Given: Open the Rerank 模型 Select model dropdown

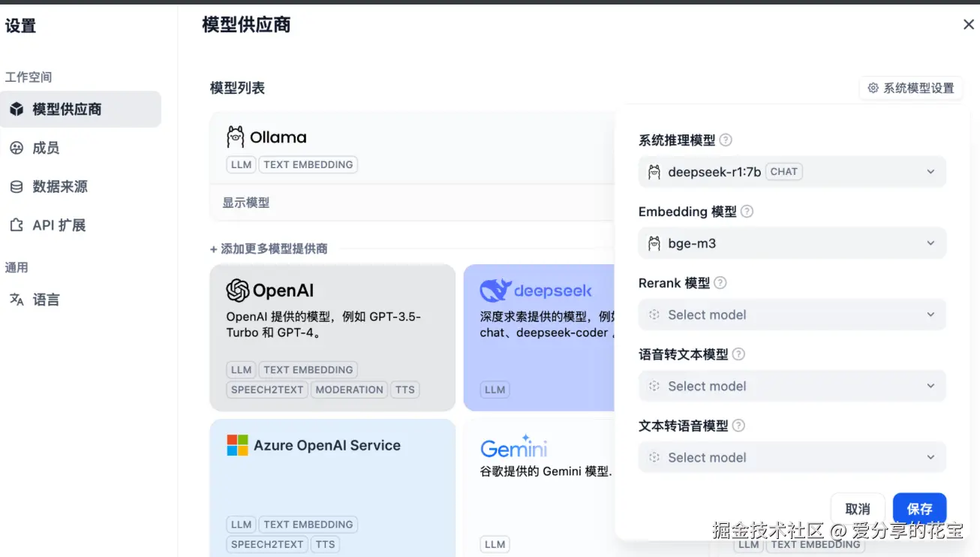Looking at the screenshot, I should [792, 315].
